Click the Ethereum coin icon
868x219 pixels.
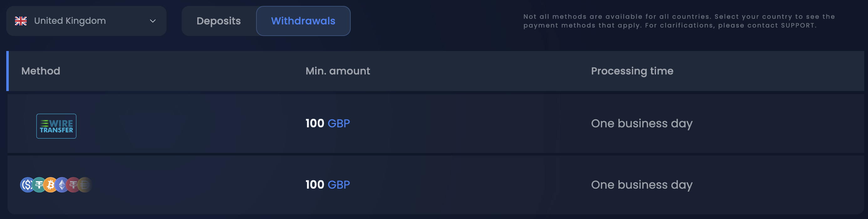click(62, 184)
